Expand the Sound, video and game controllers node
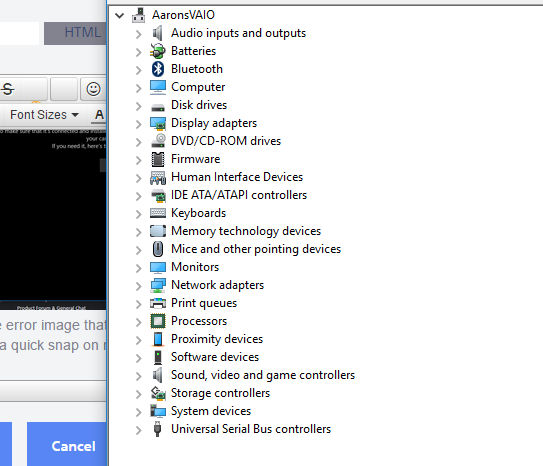 point(139,376)
